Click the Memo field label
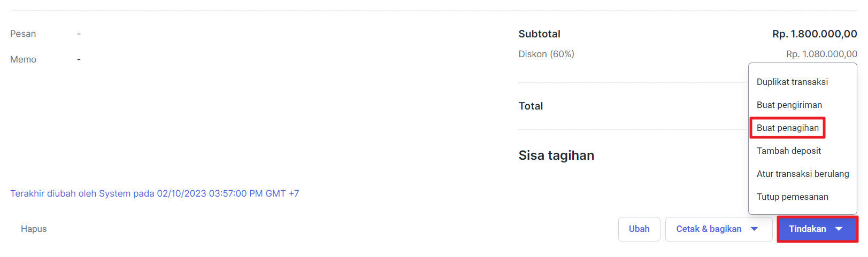 pyautogui.click(x=23, y=59)
